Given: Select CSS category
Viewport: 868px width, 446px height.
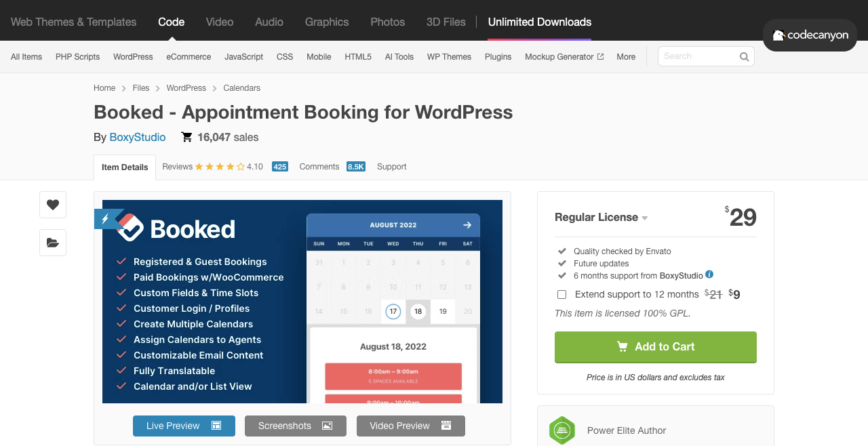Looking at the screenshot, I should 285,57.
